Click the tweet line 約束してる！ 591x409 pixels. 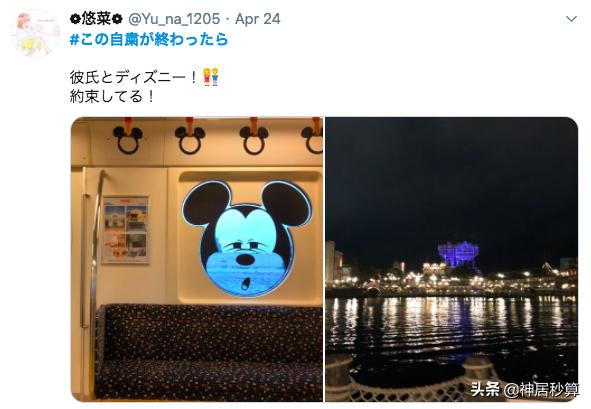[x=112, y=97]
